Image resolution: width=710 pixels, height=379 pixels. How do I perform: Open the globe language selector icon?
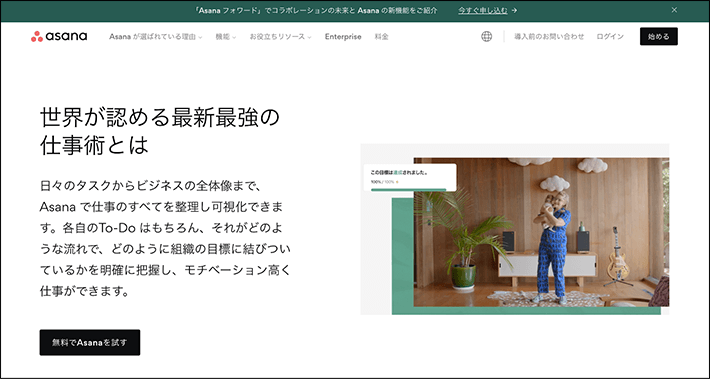pyautogui.click(x=486, y=37)
